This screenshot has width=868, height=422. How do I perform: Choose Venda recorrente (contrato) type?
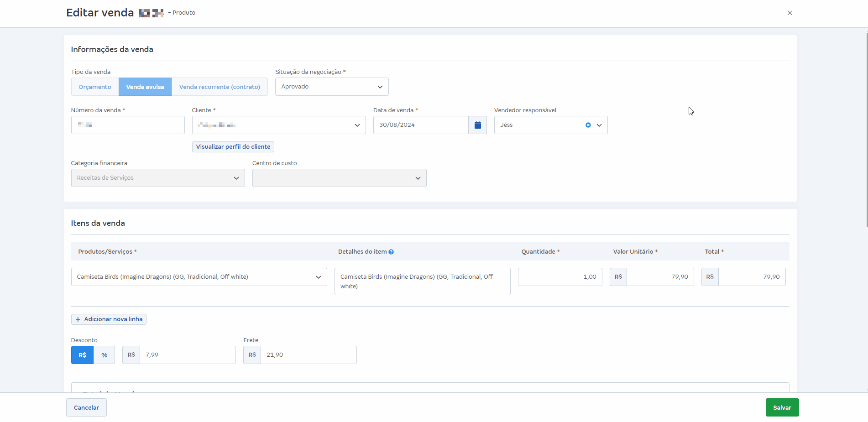(x=220, y=87)
